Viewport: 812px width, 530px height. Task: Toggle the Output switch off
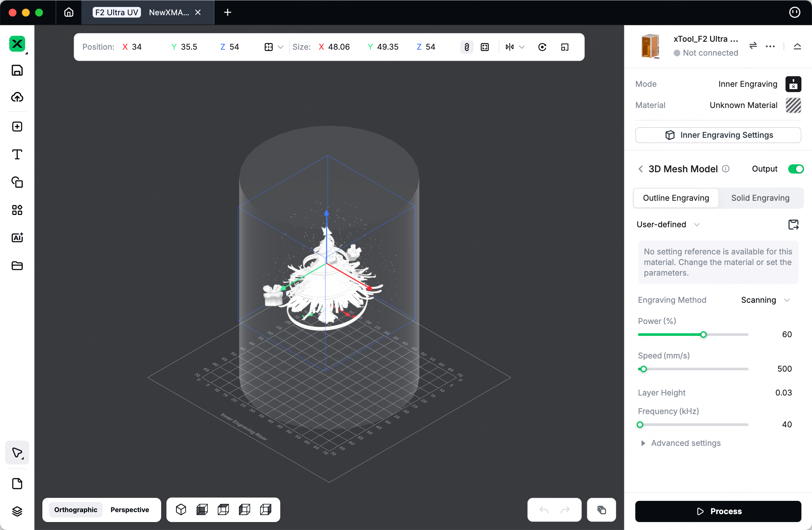(x=796, y=169)
